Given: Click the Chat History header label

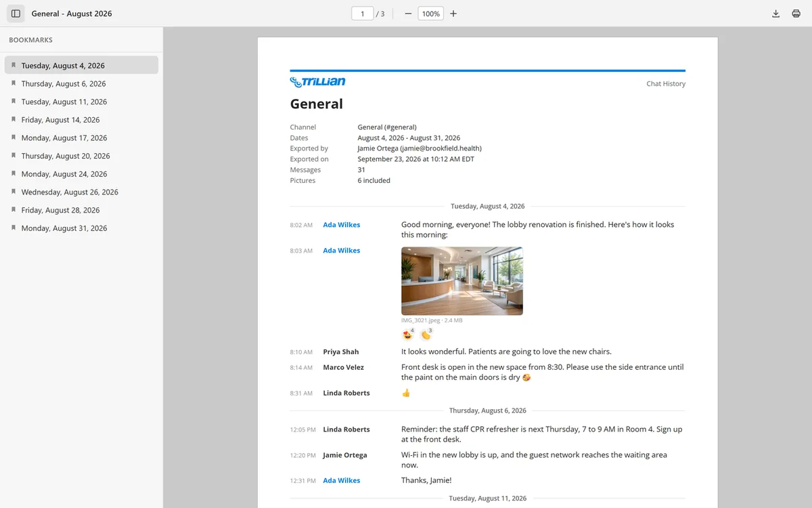Looking at the screenshot, I should [x=666, y=84].
